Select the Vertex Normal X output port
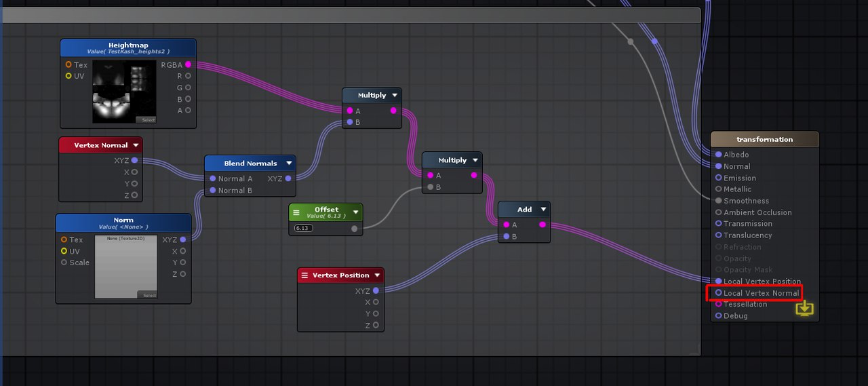Image resolution: width=868 pixels, height=386 pixels. pyautogui.click(x=134, y=172)
